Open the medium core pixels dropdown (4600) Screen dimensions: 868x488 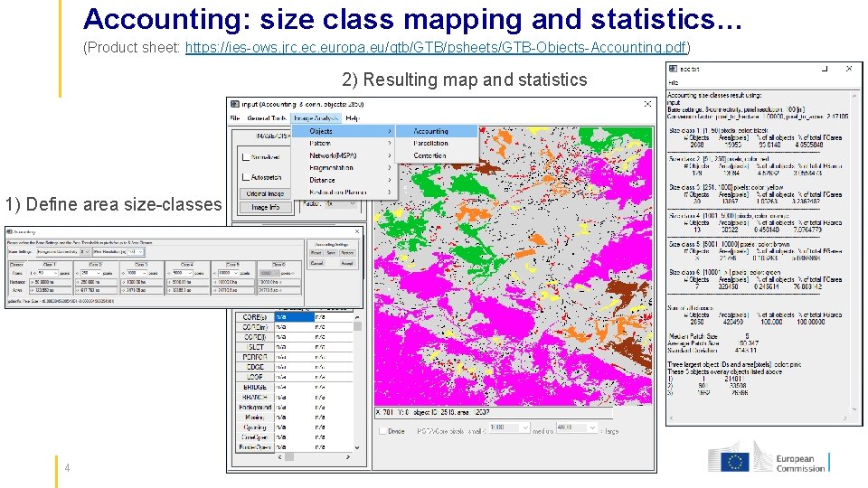[576, 427]
